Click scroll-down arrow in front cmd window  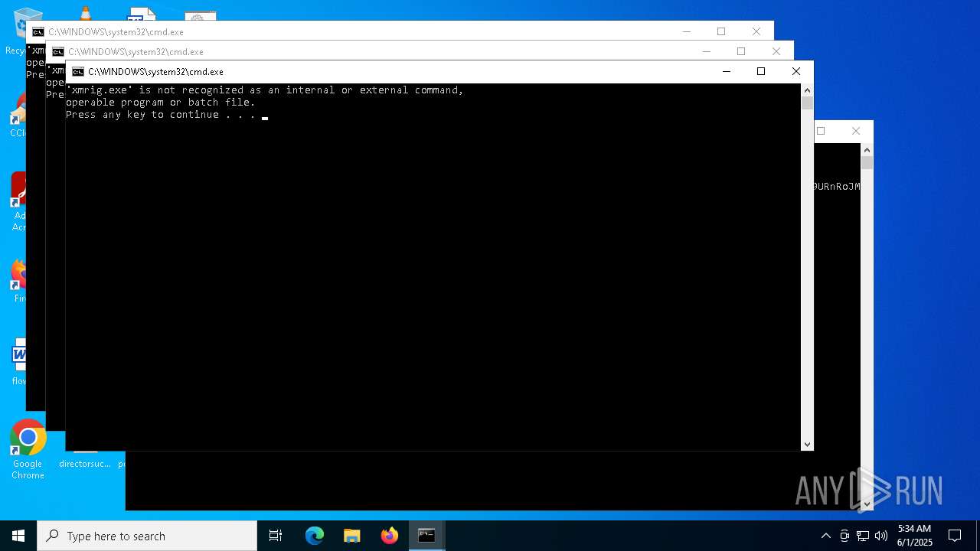point(807,445)
